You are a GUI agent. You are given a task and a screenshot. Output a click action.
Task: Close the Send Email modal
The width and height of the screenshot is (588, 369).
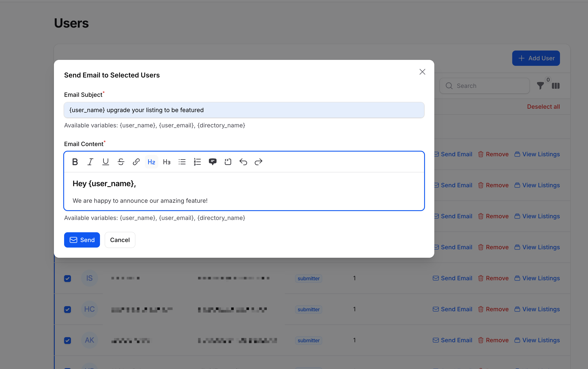click(422, 72)
